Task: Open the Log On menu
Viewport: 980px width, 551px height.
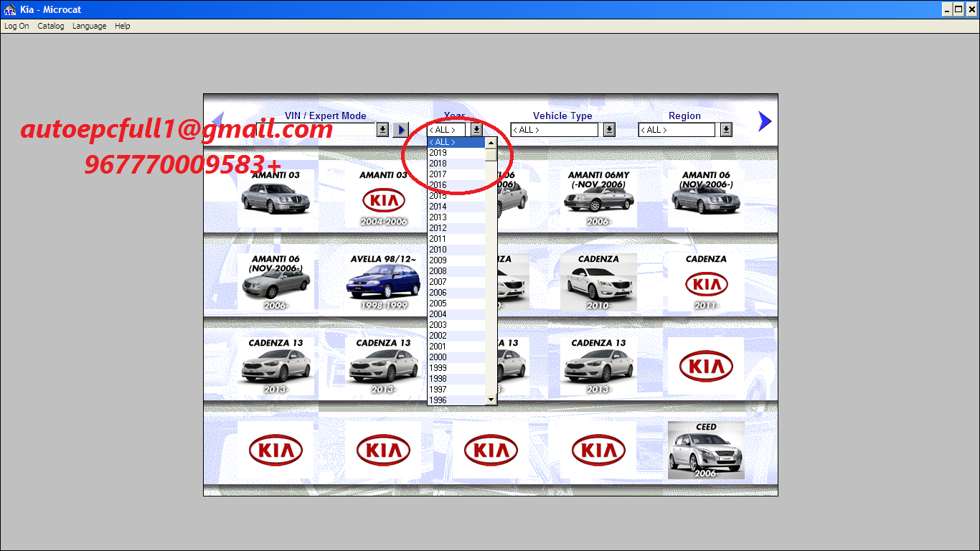Action: [17, 26]
